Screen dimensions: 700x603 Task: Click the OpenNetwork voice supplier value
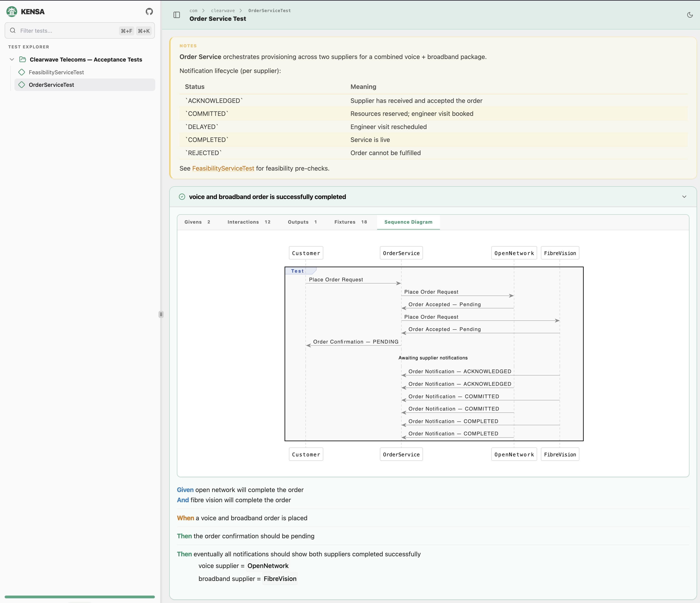coord(268,566)
